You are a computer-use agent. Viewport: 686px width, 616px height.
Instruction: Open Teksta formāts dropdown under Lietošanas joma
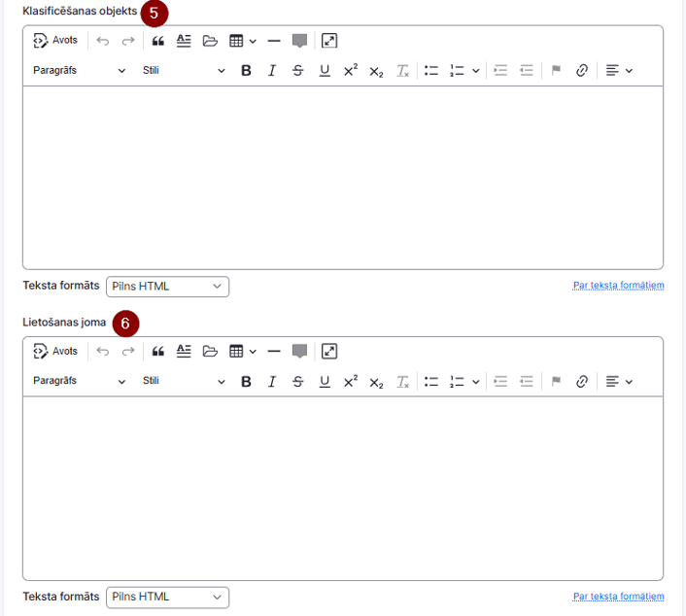pyautogui.click(x=167, y=598)
